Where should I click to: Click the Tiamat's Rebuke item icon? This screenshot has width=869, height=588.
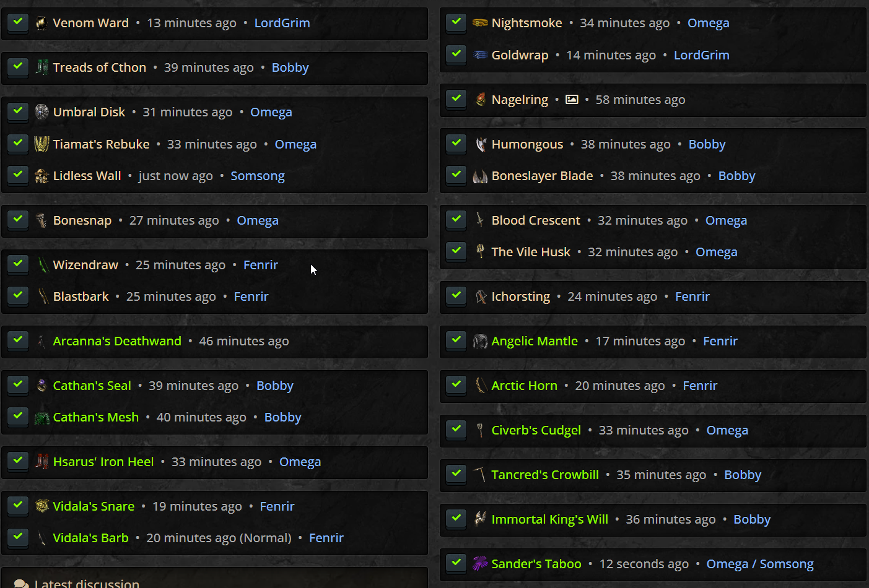coord(41,144)
